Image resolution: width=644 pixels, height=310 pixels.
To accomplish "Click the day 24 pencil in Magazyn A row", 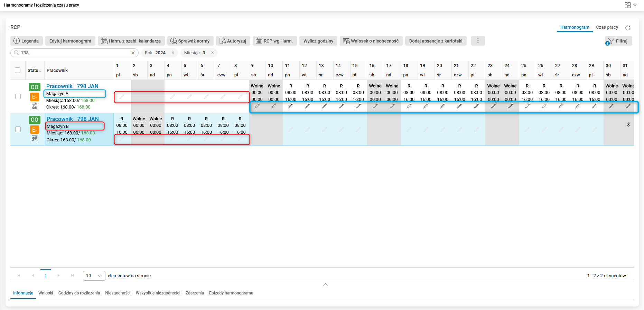I will (x=510, y=106).
